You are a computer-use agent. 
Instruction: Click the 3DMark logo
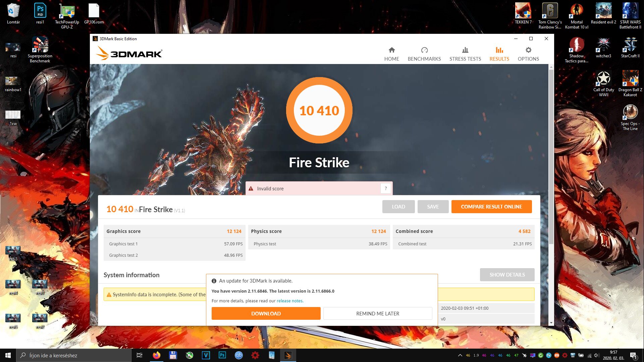click(x=129, y=53)
